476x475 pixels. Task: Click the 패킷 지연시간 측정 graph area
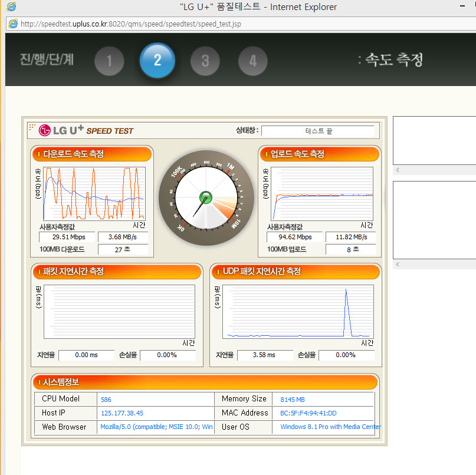click(x=119, y=312)
